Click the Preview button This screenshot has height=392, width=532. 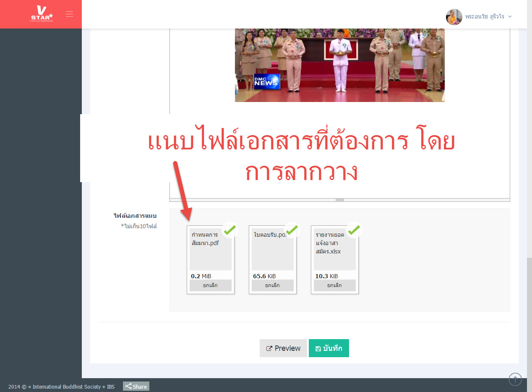pyautogui.click(x=284, y=348)
